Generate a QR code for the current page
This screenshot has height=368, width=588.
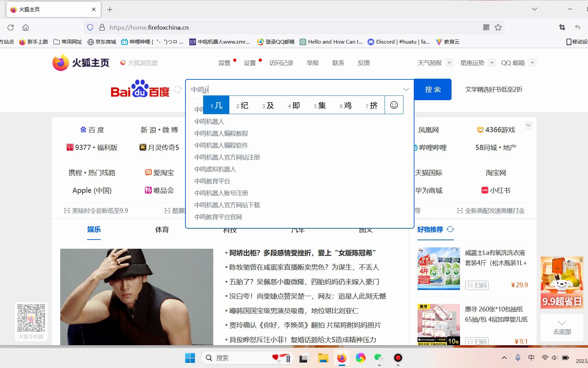(x=486, y=27)
